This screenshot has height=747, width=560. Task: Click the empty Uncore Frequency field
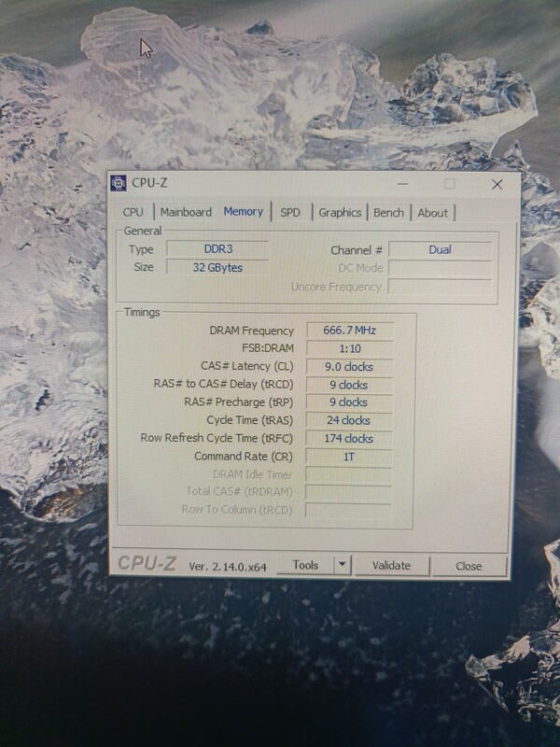coord(440,287)
